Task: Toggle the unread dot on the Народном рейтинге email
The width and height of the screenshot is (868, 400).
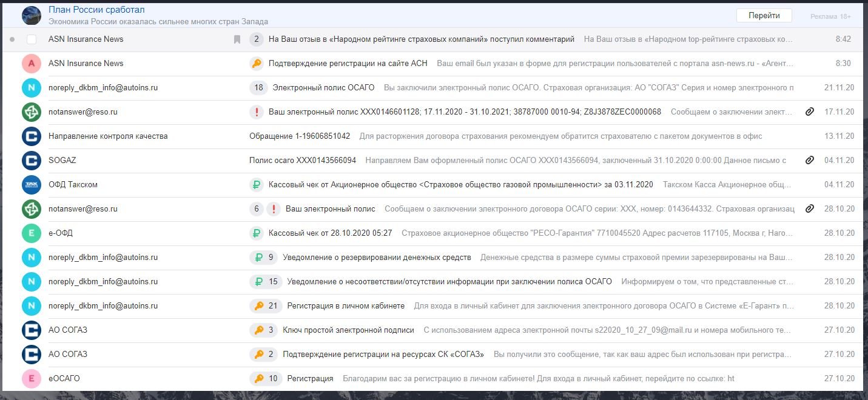Action: point(12,39)
